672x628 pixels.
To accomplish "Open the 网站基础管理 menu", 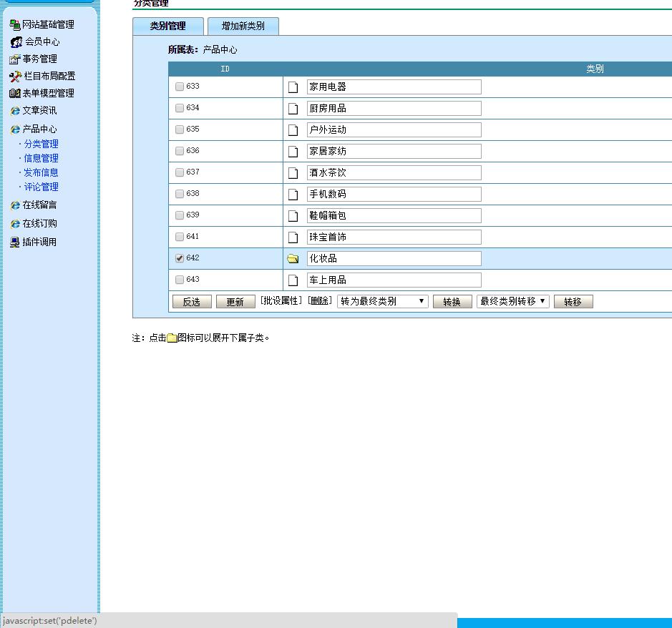I will (49, 25).
